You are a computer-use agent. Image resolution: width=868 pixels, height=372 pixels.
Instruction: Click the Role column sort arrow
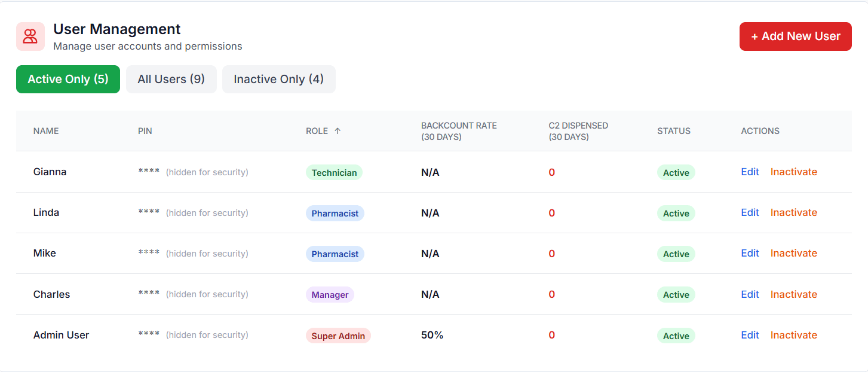click(338, 131)
